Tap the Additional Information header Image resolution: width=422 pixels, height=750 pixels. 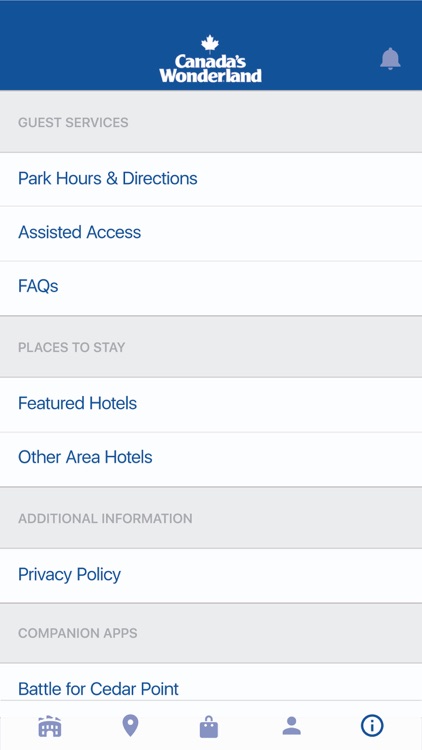tap(105, 518)
